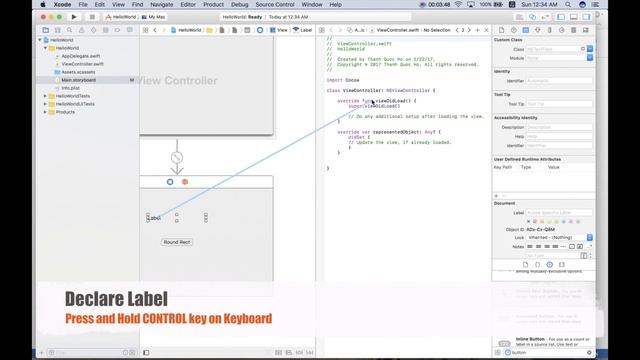Stop the running build with the stop button

pos(92,17)
